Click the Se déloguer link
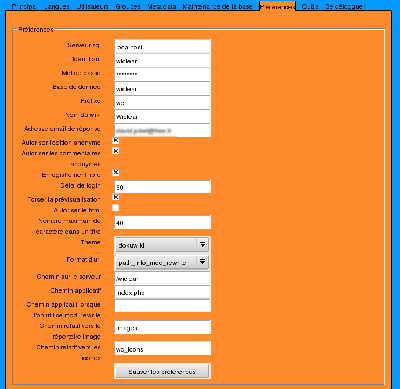Image resolution: width=400 pixels, height=389 pixels. pyautogui.click(x=345, y=6)
